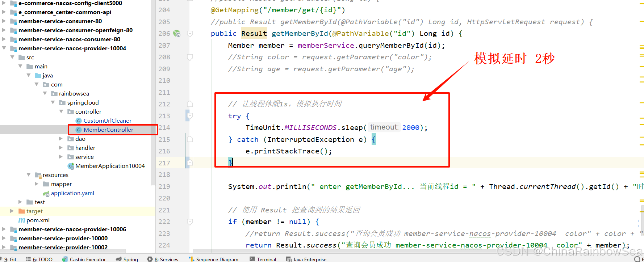The height and width of the screenshot is (262, 644).
Task: Expand the test folder node
Action: click(x=20, y=202)
